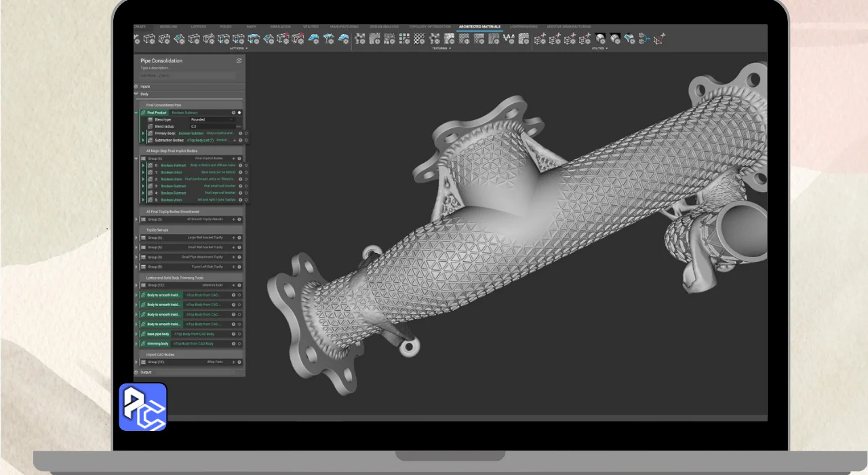868x475 pixels.
Task: Open the Simulation ribbon tab
Action: point(280,27)
